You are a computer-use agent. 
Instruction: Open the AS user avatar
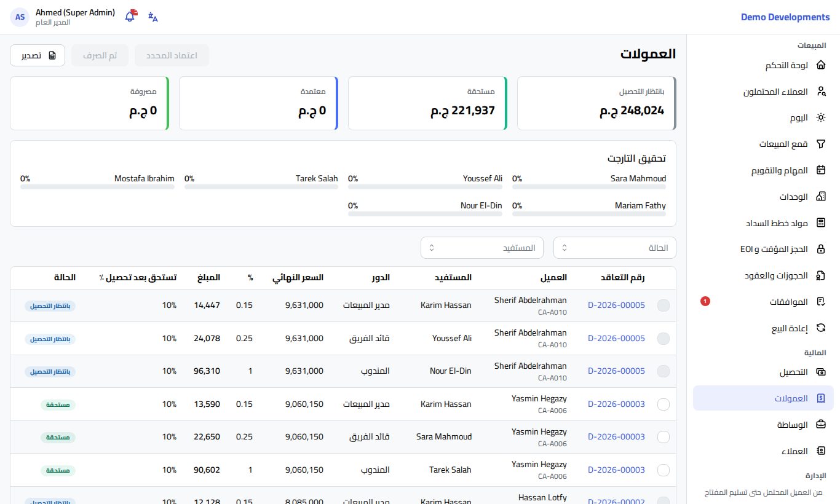coord(20,17)
